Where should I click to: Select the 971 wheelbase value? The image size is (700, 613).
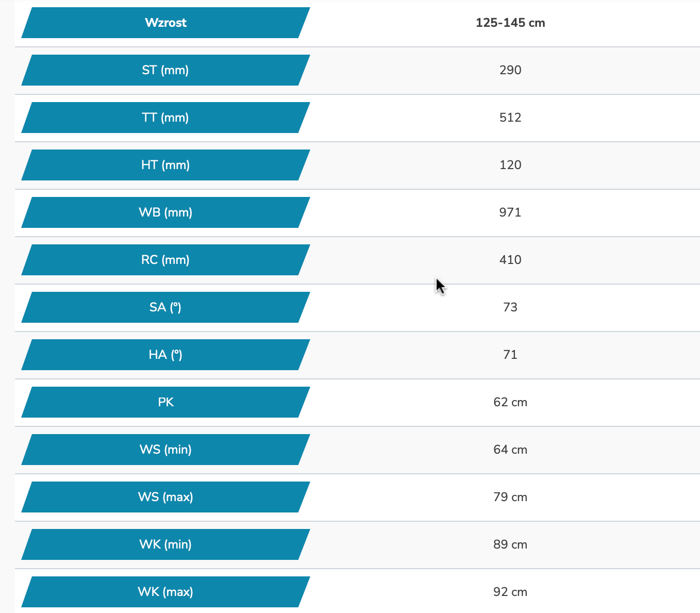(x=510, y=212)
